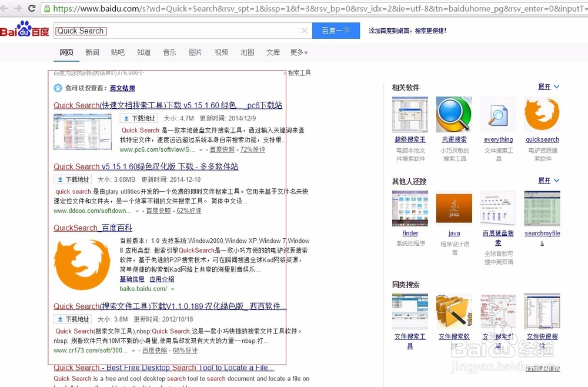This screenshot has width=588, height=387.
Task: Open the 西西软件 Quick Search V1.1.0.189 result
Action: click(x=169, y=306)
